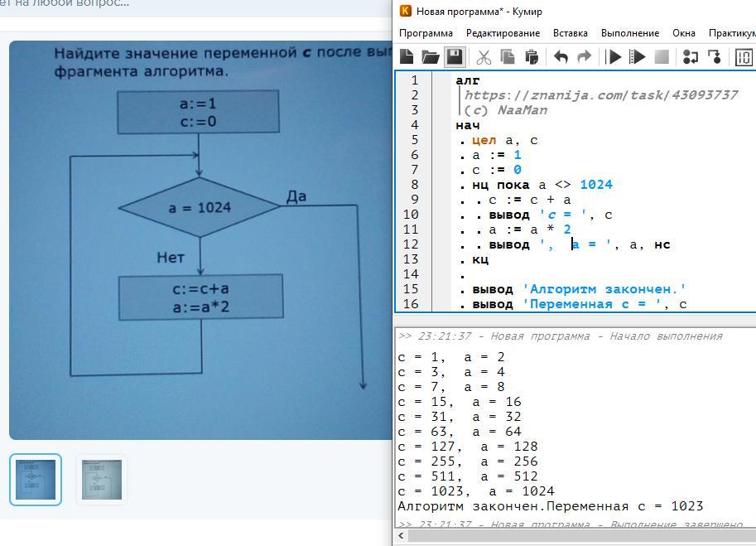Stop program execution with the square icon
The image size is (756, 546).
(662, 57)
